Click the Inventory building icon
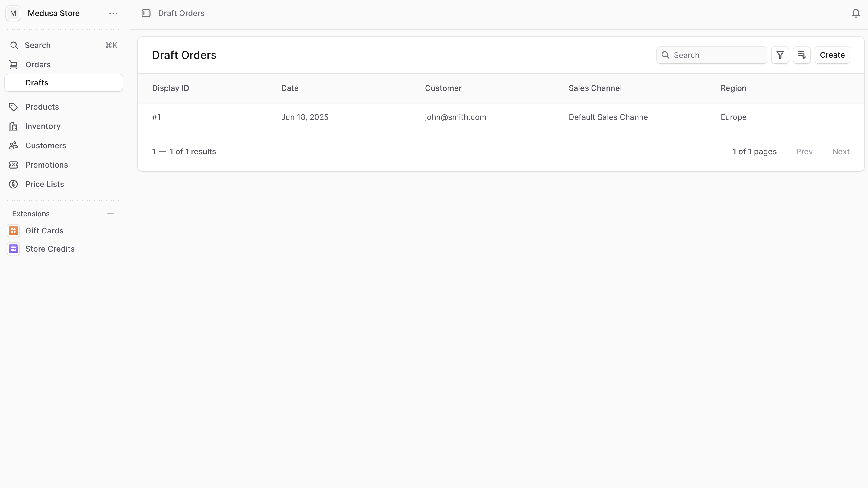Image resolution: width=868 pixels, height=488 pixels. tap(13, 126)
